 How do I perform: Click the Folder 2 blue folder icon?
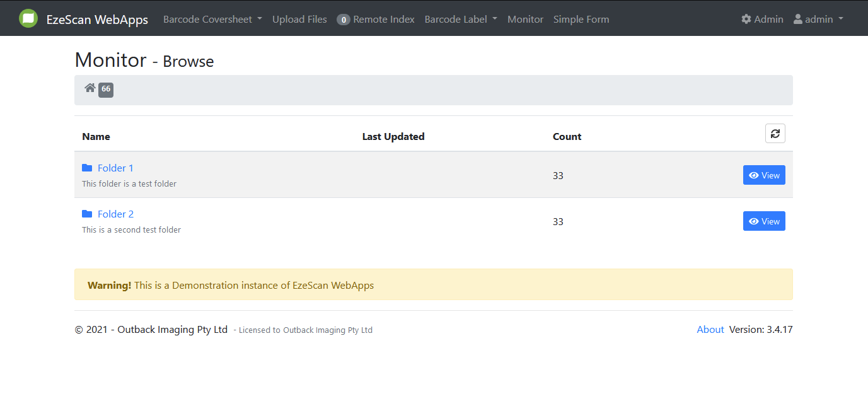tap(87, 214)
